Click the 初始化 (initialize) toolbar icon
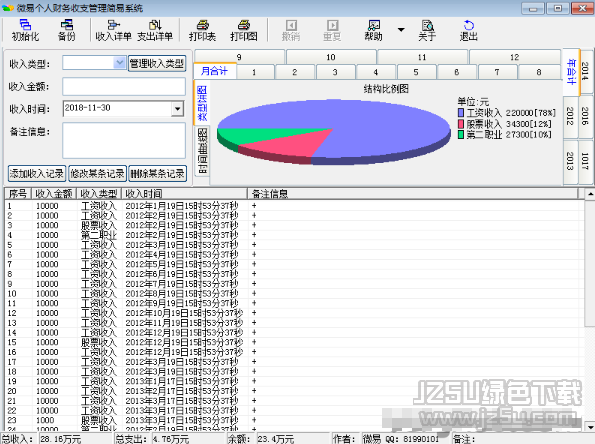This screenshot has width=595, height=444. tap(25, 30)
